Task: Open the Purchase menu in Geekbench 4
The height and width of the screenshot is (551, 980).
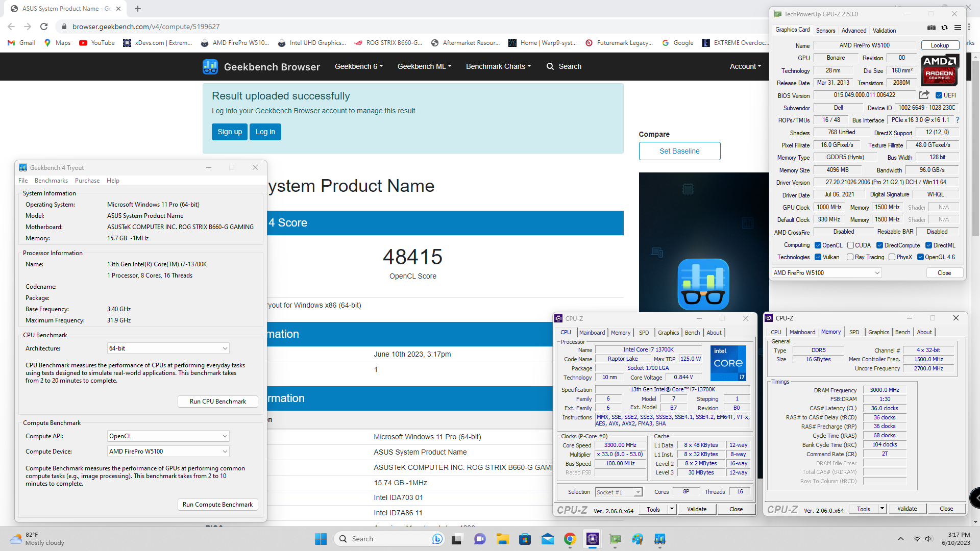Action: pyautogui.click(x=87, y=181)
